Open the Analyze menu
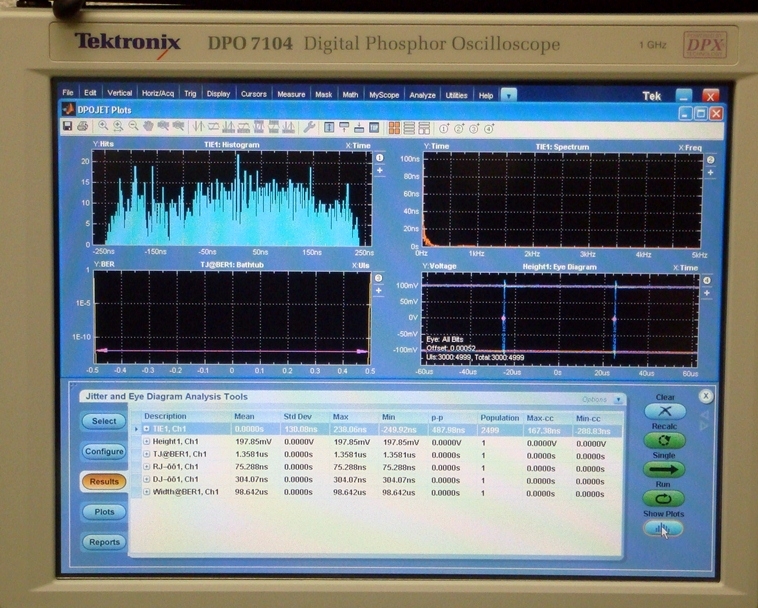758x608 pixels. [x=423, y=95]
